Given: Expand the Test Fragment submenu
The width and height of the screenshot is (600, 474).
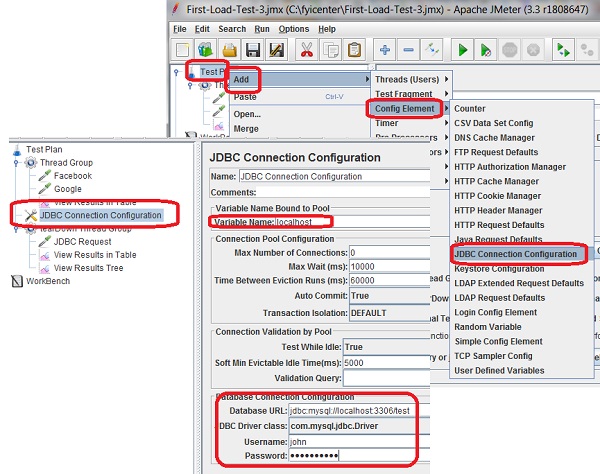Looking at the screenshot, I should pos(412,94).
